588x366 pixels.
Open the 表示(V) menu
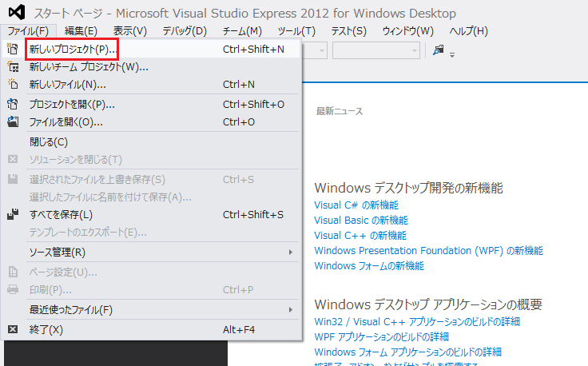point(130,30)
